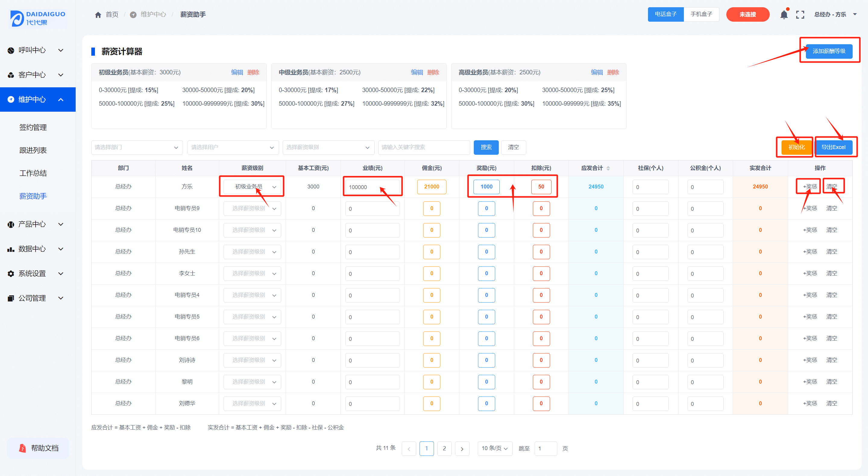Click the 初始化 button
868x476 pixels.
[x=796, y=148]
